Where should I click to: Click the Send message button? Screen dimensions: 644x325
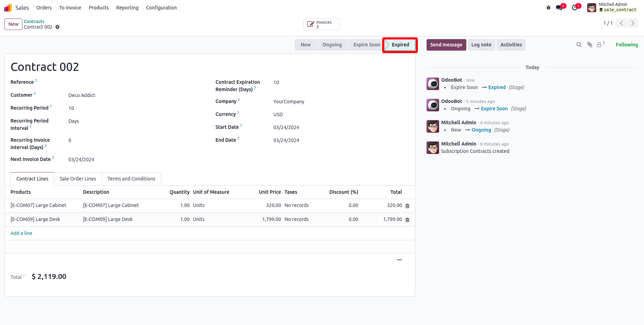point(446,45)
